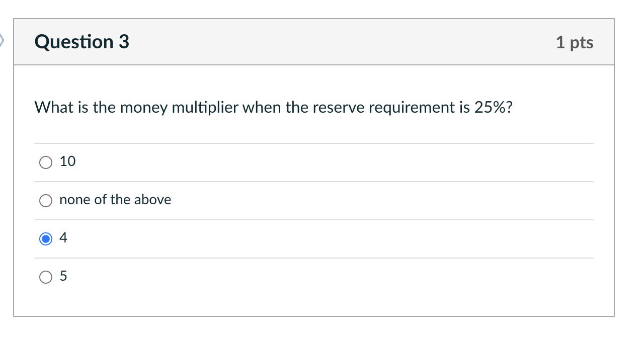
Task: Click the Question 3 header
Action: tap(81, 42)
